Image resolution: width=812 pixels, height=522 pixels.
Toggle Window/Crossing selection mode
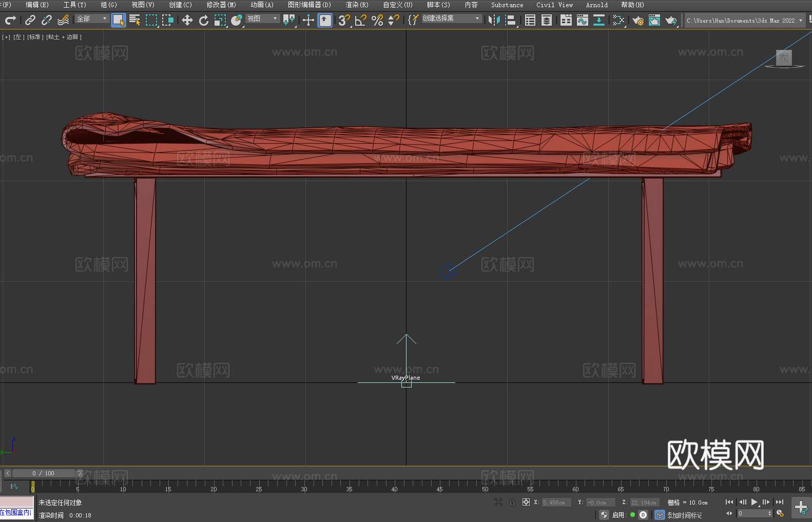(168, 20)
